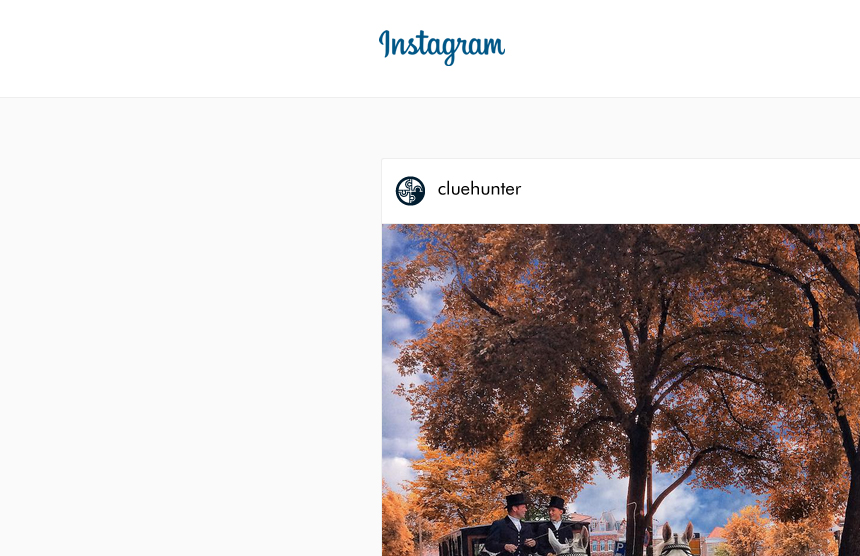Image resolution: width=860 pixels, height=556 pixels.
Task: Click the orange-roofed house on the right
Action: tap(715, 540)
